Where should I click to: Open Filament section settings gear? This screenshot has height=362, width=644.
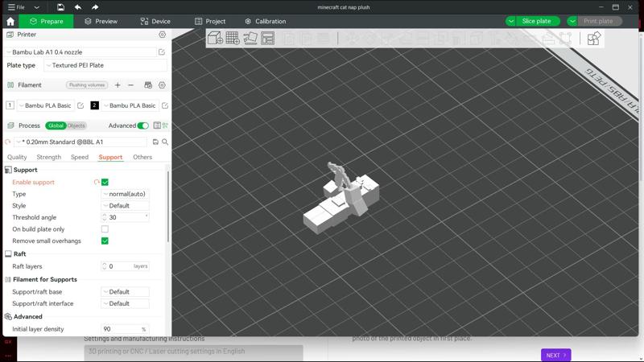(x=163, y=85)
